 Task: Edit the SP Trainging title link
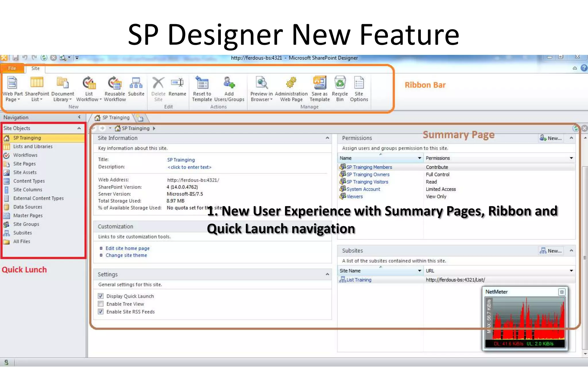click(x=181, y=160)
